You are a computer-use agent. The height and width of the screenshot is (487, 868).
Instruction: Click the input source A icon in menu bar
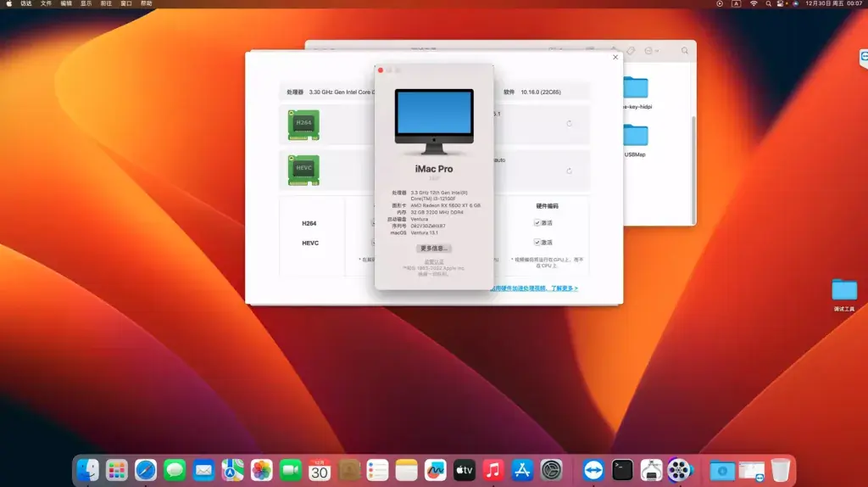click(x=737, y=3)
